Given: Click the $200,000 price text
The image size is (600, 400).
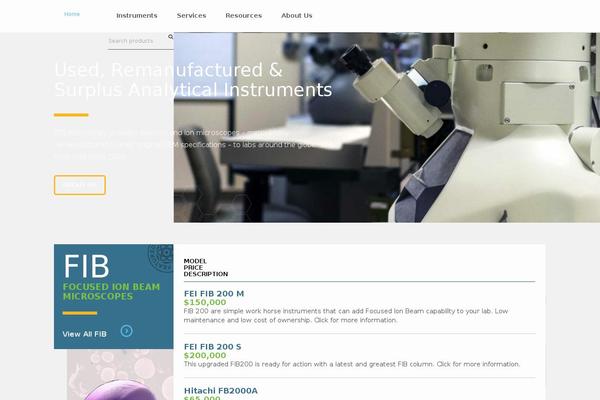Looking at the screenshot, I should [205, 356].
